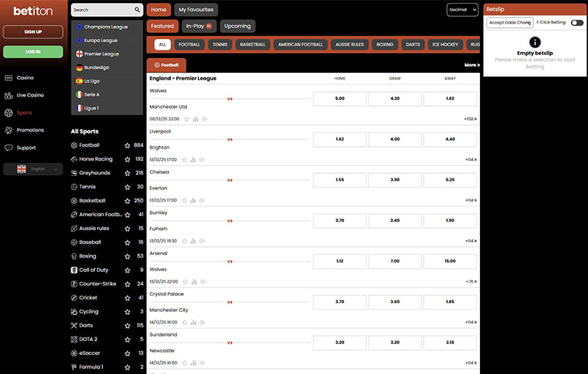Click the Darts sport icon
588x374 pixels.
(x=74, y=326)
